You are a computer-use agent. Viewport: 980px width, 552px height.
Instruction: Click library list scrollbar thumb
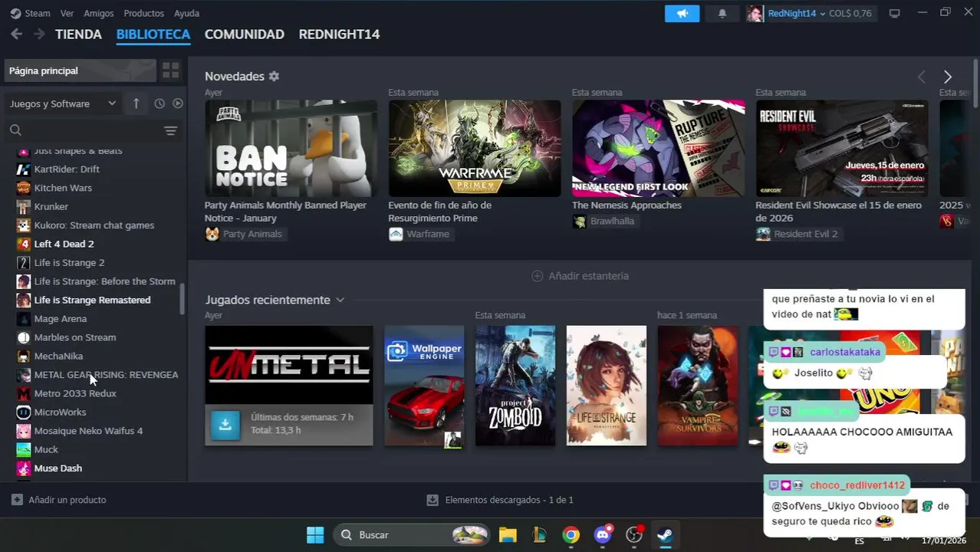coord(182,299)
